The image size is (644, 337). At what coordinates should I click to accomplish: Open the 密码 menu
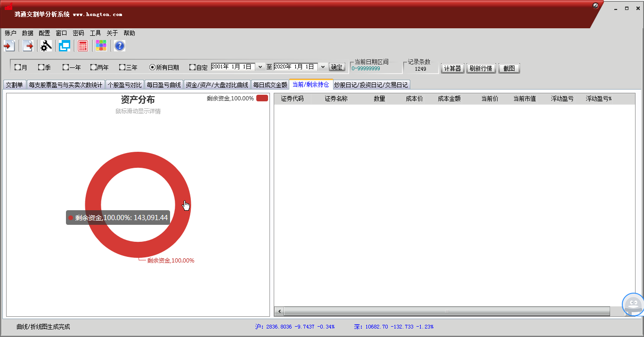78,33
